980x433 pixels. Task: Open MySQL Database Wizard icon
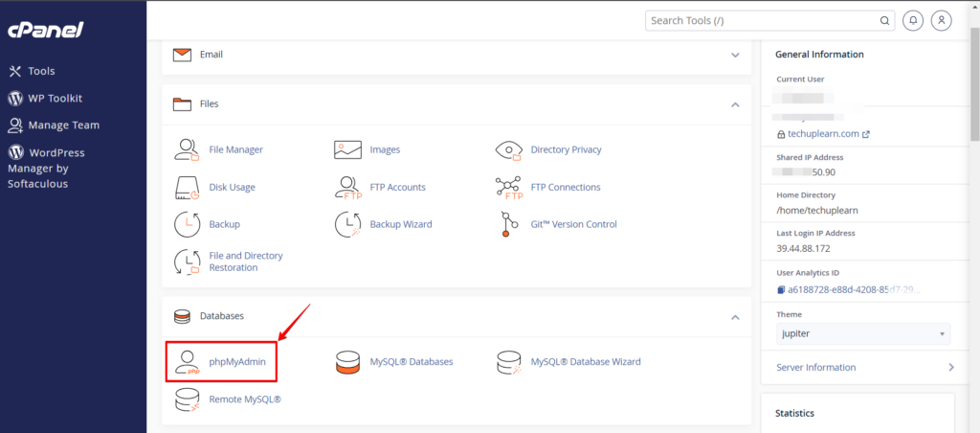[x=509, y=362]
